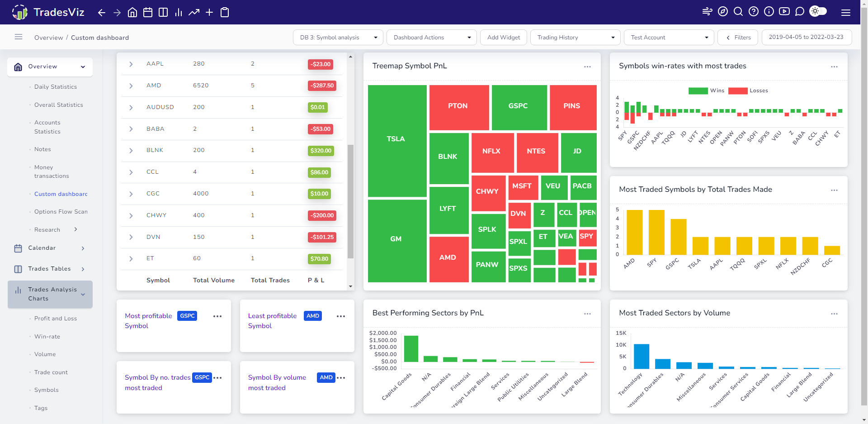868x424 pixels.
Task: Open Treemap Symbol PnL widget options menu
Action: [587, 67]
